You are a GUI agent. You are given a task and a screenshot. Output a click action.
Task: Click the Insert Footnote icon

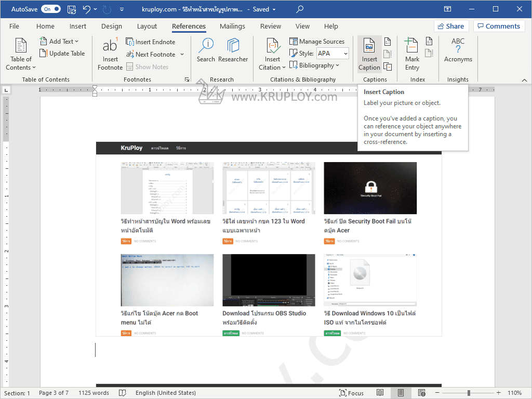[x=110, y=54]
